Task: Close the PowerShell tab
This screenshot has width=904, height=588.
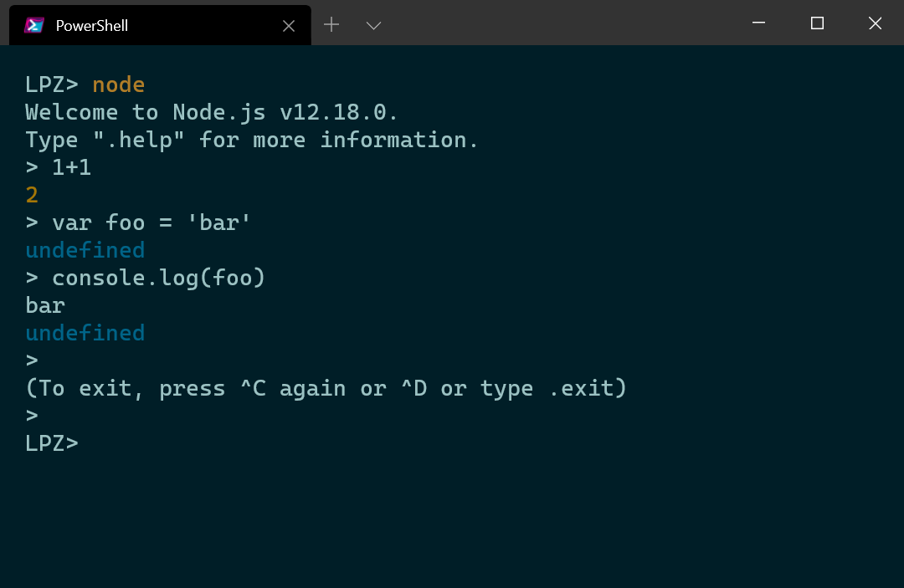Action: pyautogui.click(x=289, y=26)
